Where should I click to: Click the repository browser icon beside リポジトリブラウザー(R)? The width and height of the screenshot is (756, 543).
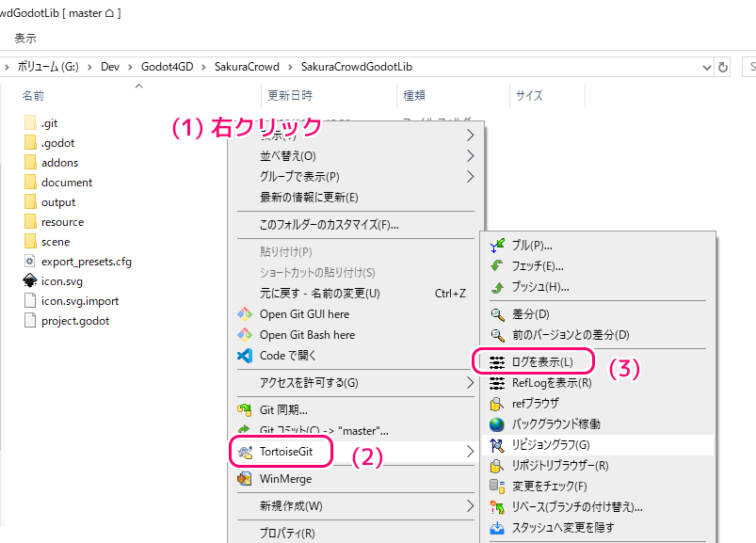tap(496, 466)
